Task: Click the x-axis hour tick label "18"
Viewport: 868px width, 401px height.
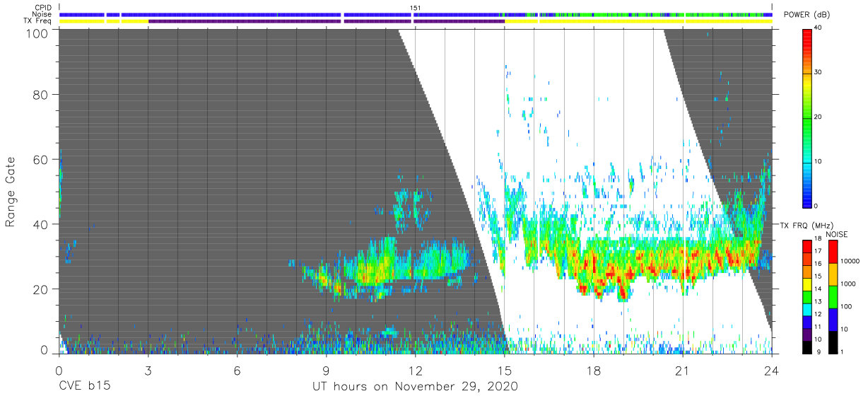Action: [594, 371]
